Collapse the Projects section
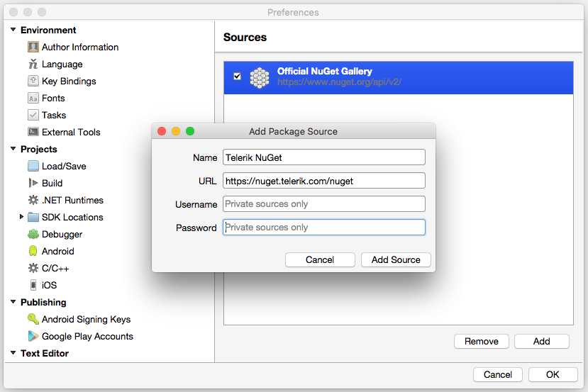The width and height of the screenshot is (588, 392). click(13, 149)
